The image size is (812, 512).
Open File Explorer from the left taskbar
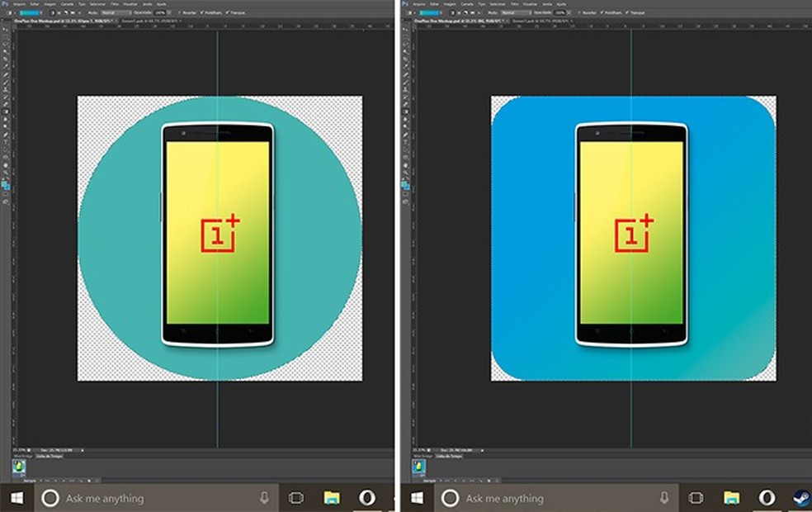tap(331, 498)
